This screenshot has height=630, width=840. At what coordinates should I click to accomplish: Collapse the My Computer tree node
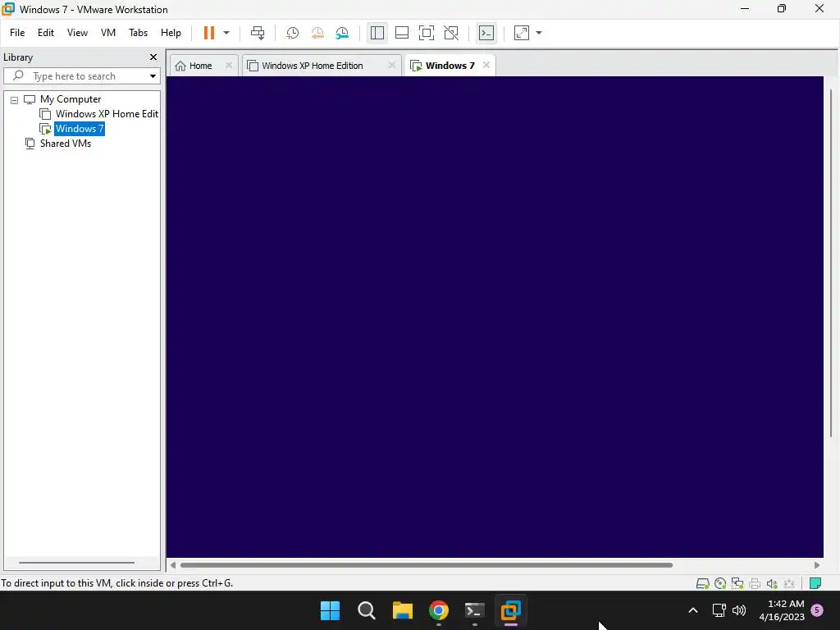point(15,99)
